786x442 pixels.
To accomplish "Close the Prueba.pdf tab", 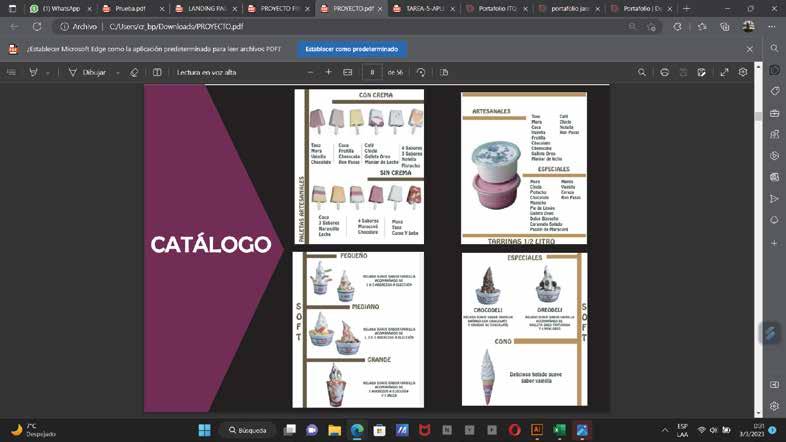I will [x=162, y=9].
